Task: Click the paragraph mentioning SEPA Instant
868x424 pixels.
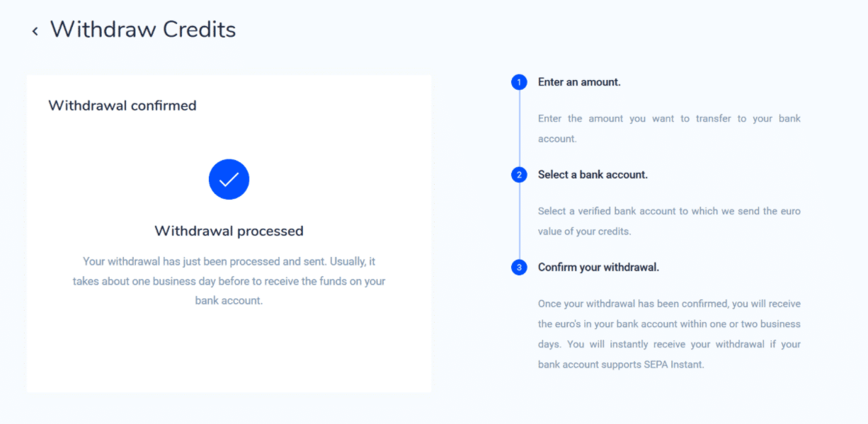Action: pos(669,334)
